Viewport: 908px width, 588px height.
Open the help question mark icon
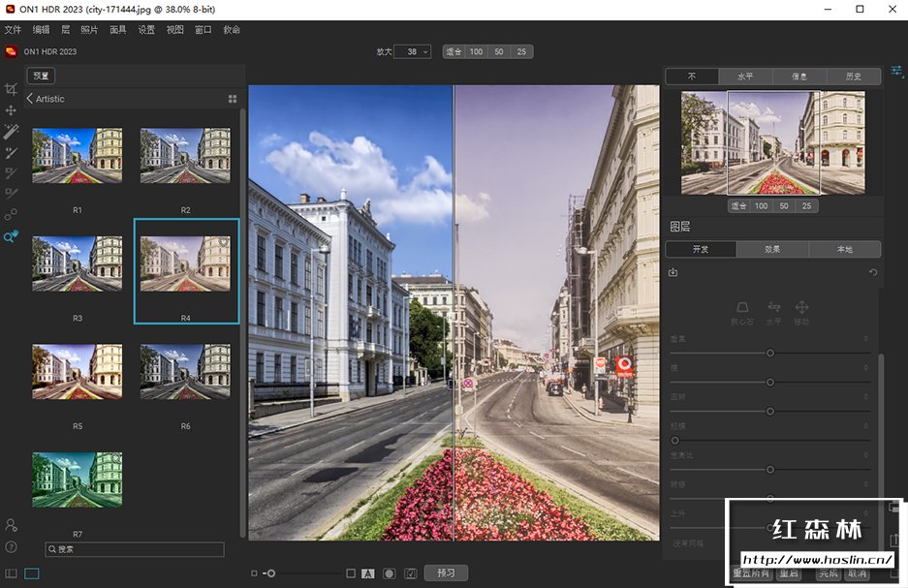[x=11, y=547]
